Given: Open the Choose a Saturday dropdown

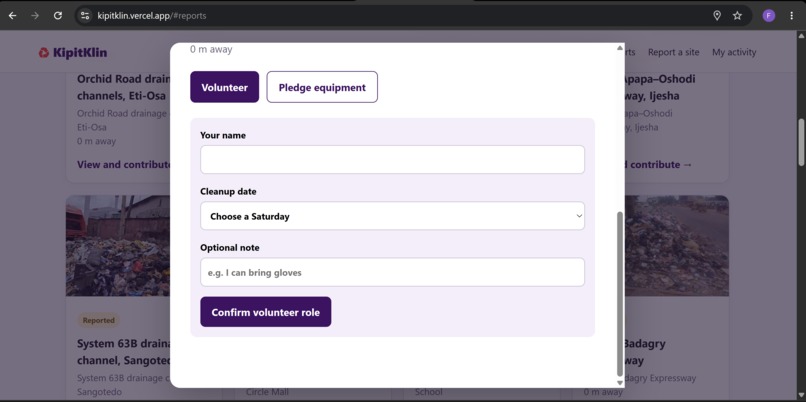Looking at the screenshot, I should click(392, 216).
